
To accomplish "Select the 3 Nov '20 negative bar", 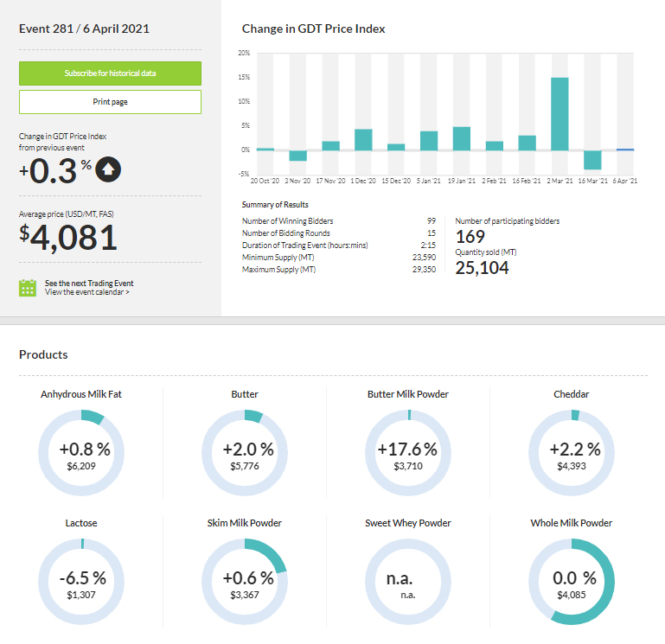I will pos(298,156).
